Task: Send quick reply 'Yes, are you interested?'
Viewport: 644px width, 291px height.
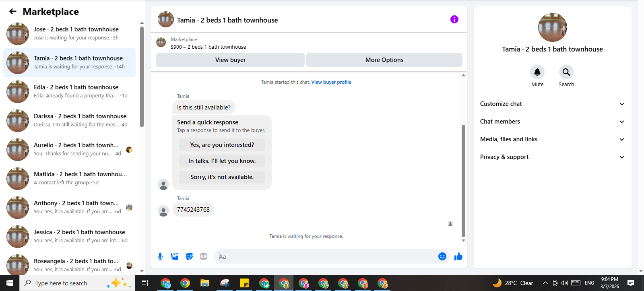Action: [x=222, y=145]
